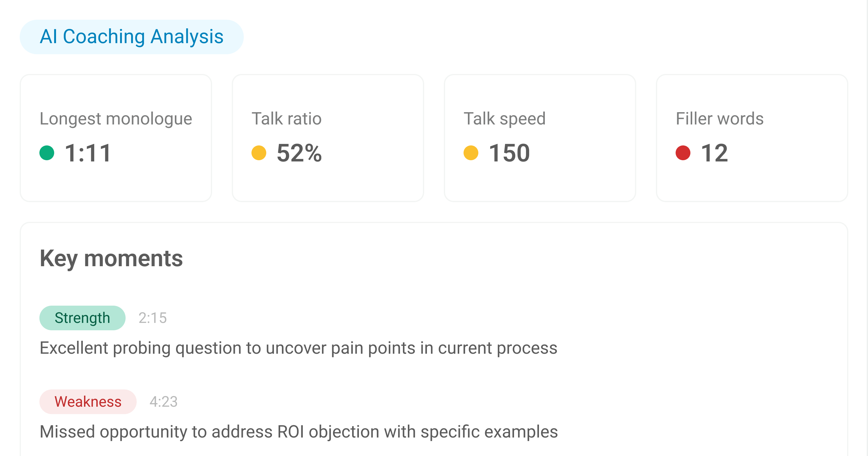Click the AI Coaching Analysis pill

coord(131,37)
